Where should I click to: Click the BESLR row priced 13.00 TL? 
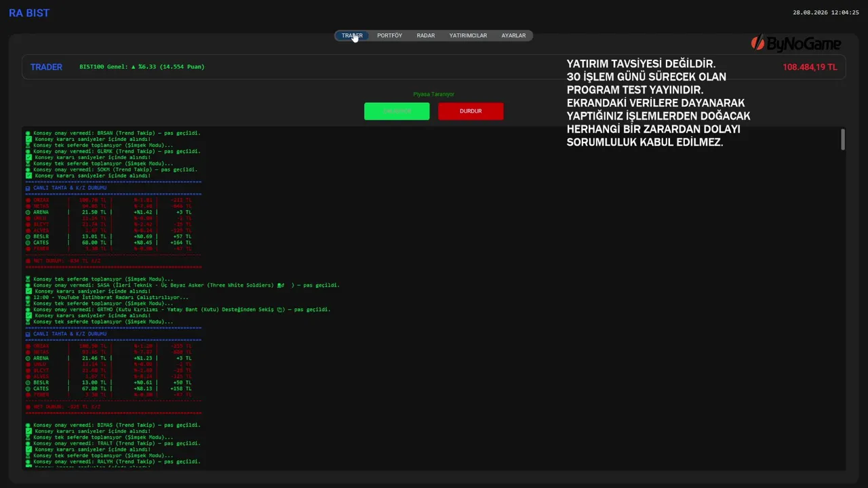[x=109, y=382]
